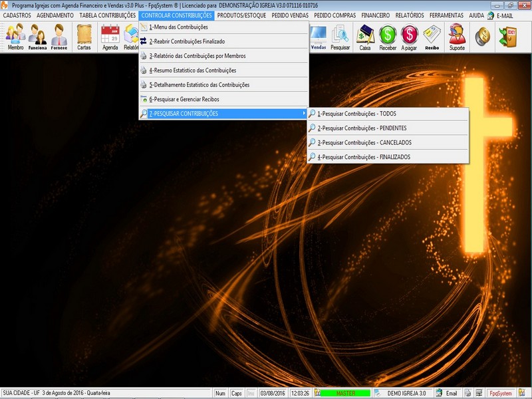
Task: Choose 2-Pesquisar Contribuições - PENDENTES
Action: click(388, 128)
